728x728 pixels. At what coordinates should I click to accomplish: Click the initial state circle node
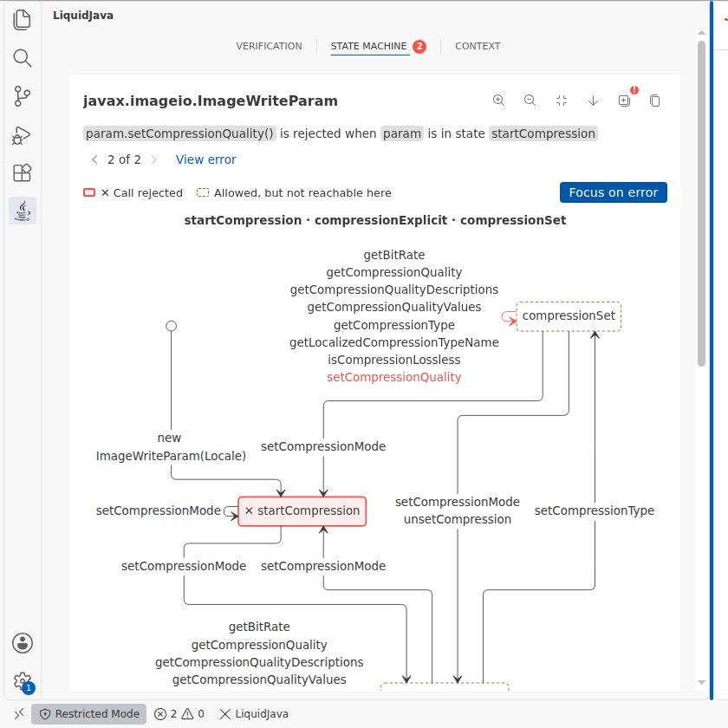(x=172, y=326)
